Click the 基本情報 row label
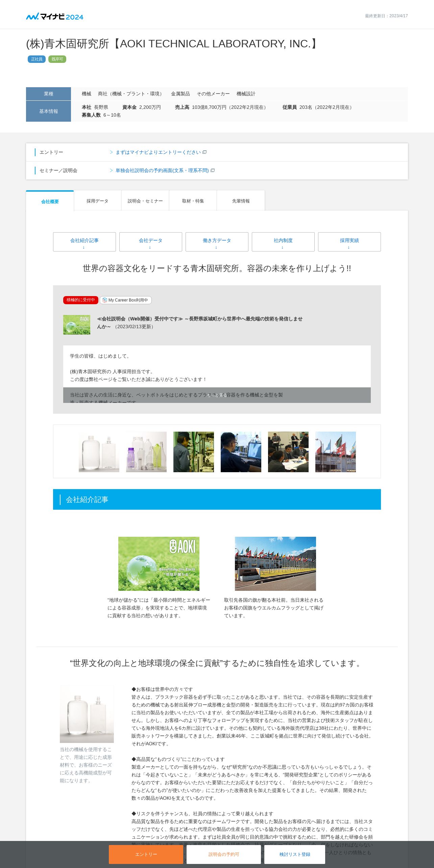Screen dimensions: 434x868 [x=48, y=111]
